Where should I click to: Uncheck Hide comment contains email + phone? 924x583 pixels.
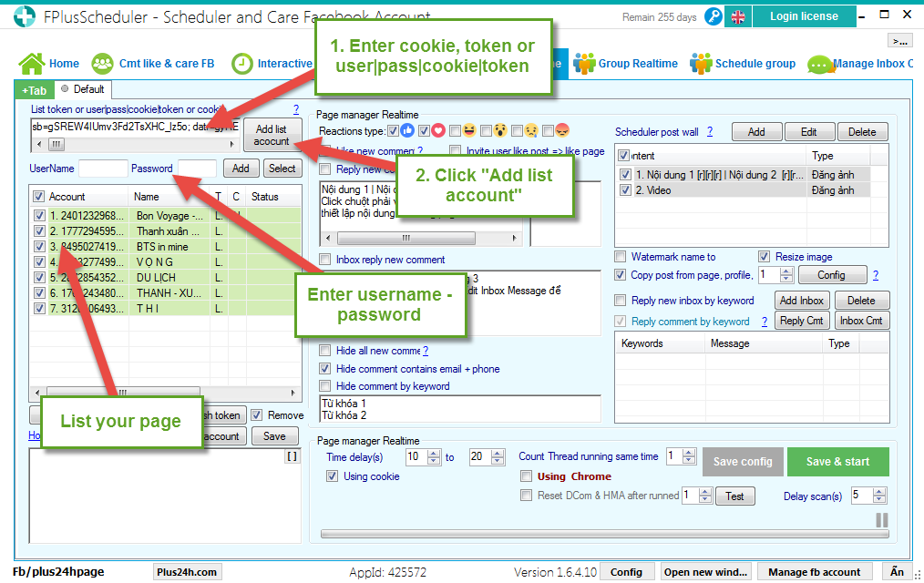[324, 369]
